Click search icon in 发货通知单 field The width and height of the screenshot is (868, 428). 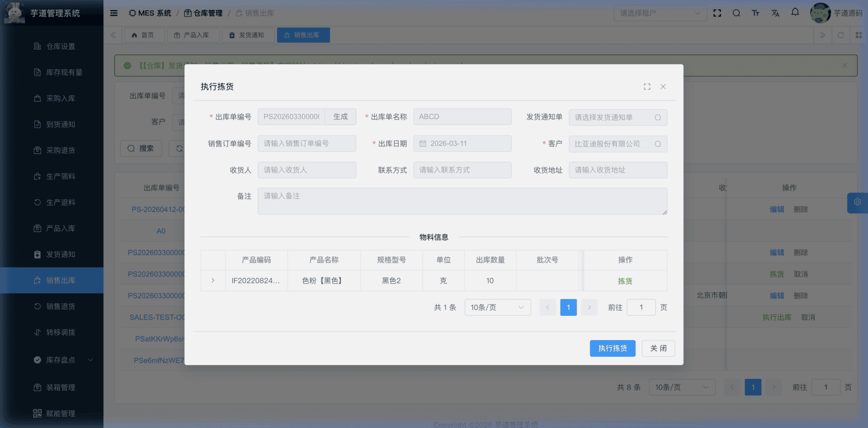click(x=658, y=117)
